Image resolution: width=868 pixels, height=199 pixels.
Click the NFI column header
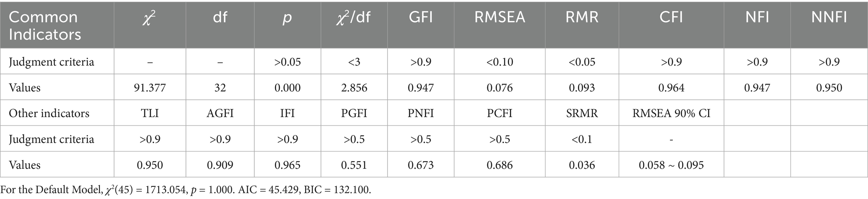[757, 17]
